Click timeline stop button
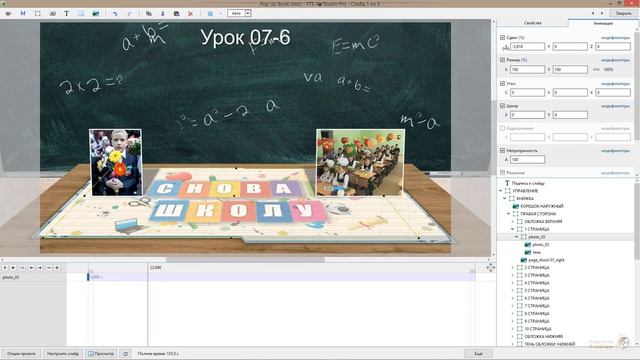This screenshot has width=640, height=360. [13, 268]
